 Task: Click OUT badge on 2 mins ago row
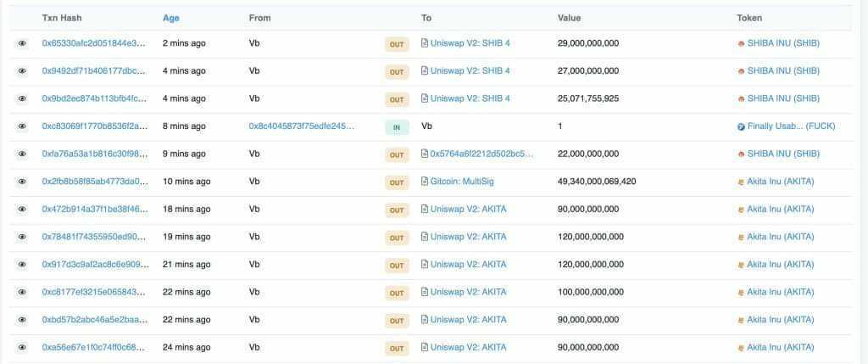click(x=397, y=44)
